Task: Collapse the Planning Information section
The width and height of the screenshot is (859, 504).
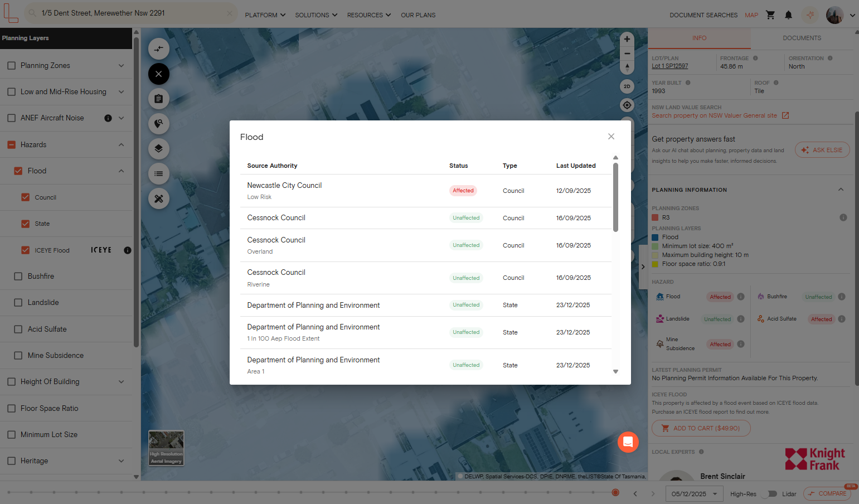Action: pos(841,190)
